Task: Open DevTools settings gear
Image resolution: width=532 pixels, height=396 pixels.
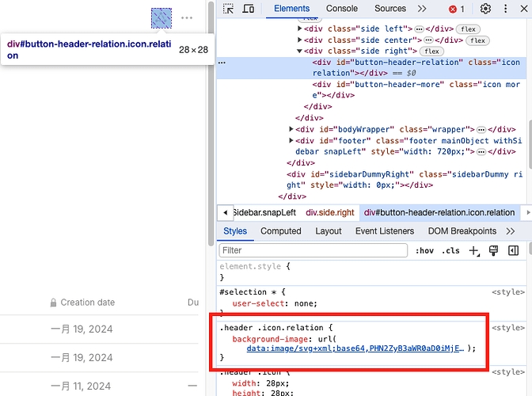Action: (x=485, y=9)
